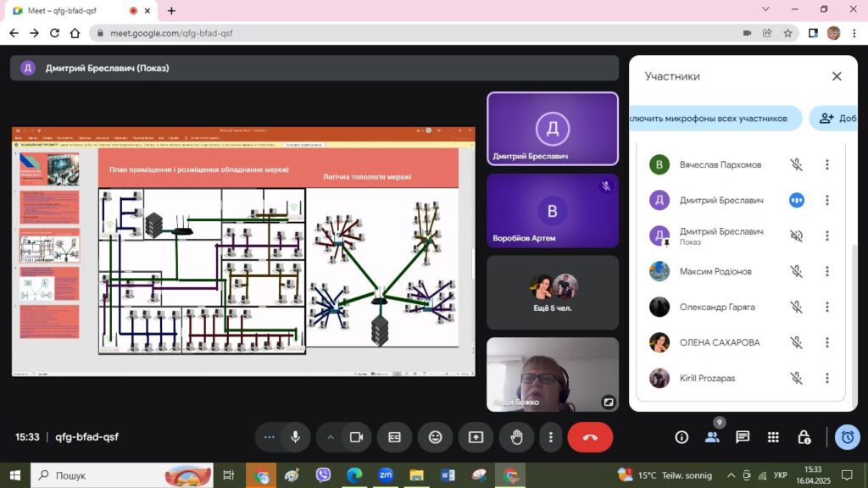
Task: Open host controls lock icon
Action: [804, 437]
